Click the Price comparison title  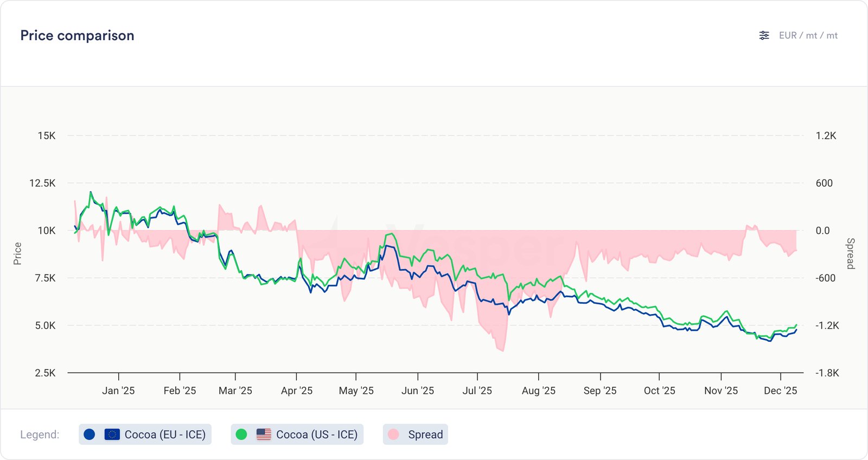[x=77, y=35]
